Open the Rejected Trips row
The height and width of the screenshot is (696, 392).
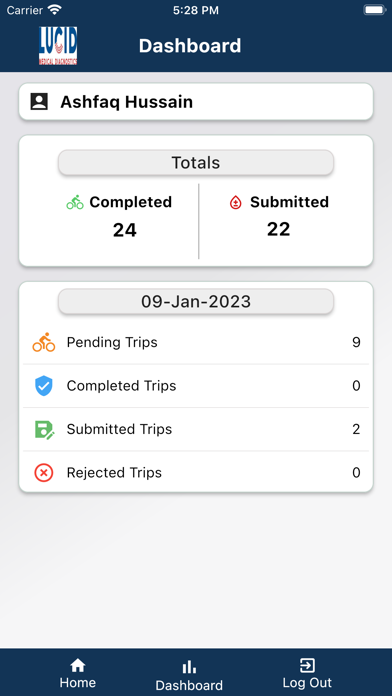coord(196,472)
